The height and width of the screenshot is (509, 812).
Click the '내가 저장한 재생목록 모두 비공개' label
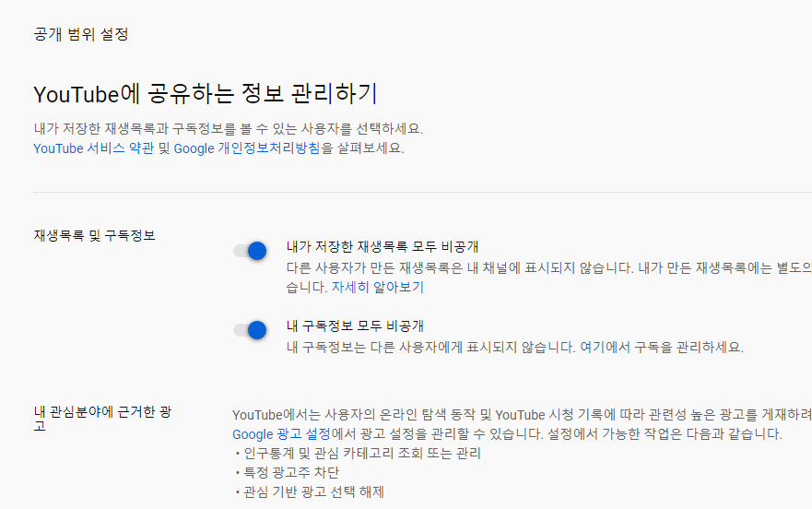click(x=382, y=247)
